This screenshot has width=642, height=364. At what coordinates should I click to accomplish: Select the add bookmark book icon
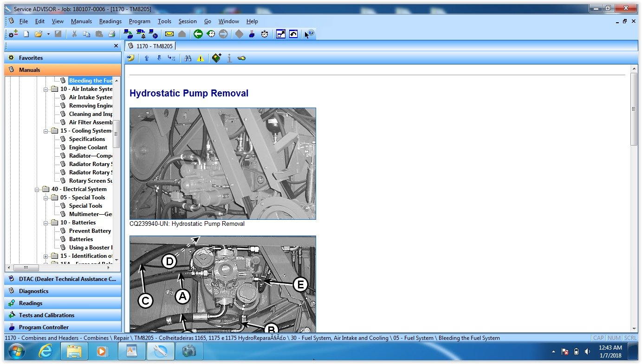[x=216, y=57]
